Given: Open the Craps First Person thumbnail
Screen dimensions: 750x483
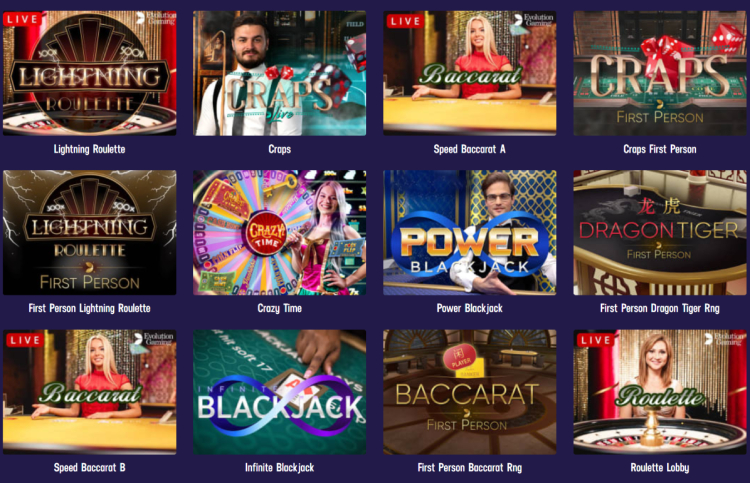Looking at the screenshot, I should 660,73.
